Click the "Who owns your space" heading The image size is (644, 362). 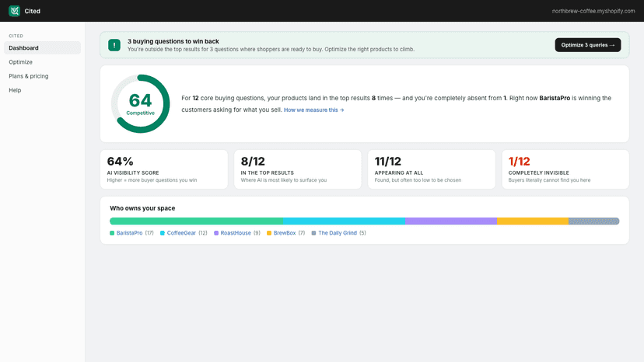click(142, 208)
